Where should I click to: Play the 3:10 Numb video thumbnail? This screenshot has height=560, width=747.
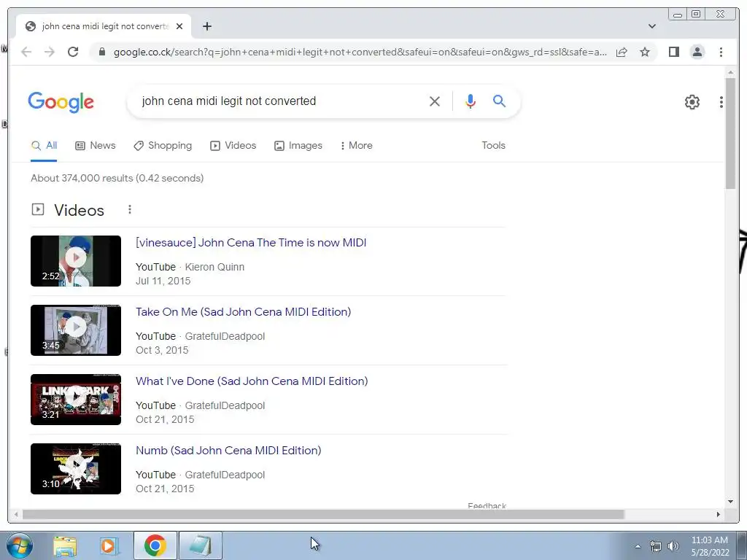pos(76,469)
